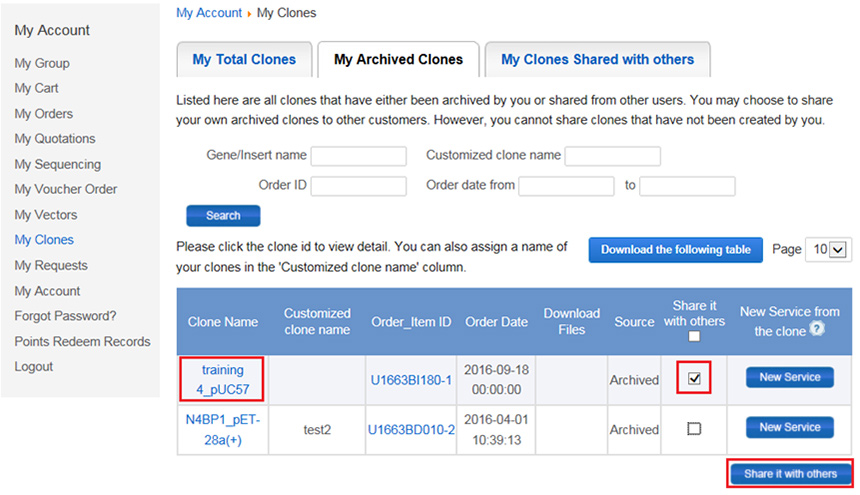Switch to My Total Clones tab

coord(244,60)
